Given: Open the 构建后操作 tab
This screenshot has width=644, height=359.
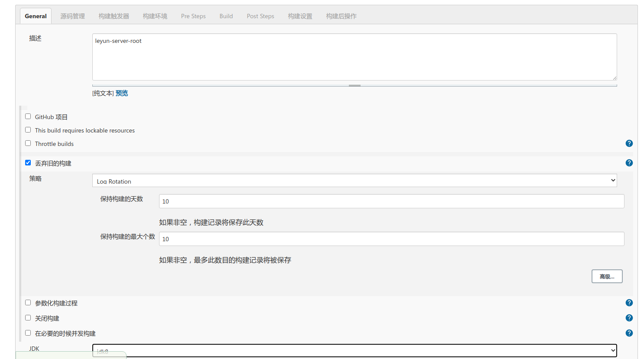Looking at the screenshot, I should (341, 16).
